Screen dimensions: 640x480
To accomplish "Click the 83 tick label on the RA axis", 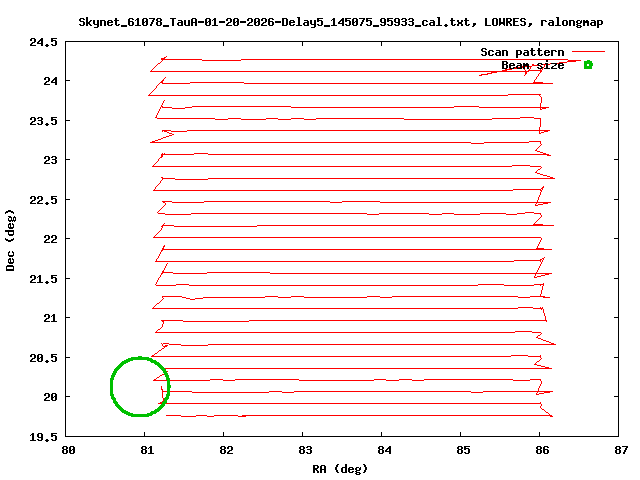I will pyautogui.click(x=303, y=450).
